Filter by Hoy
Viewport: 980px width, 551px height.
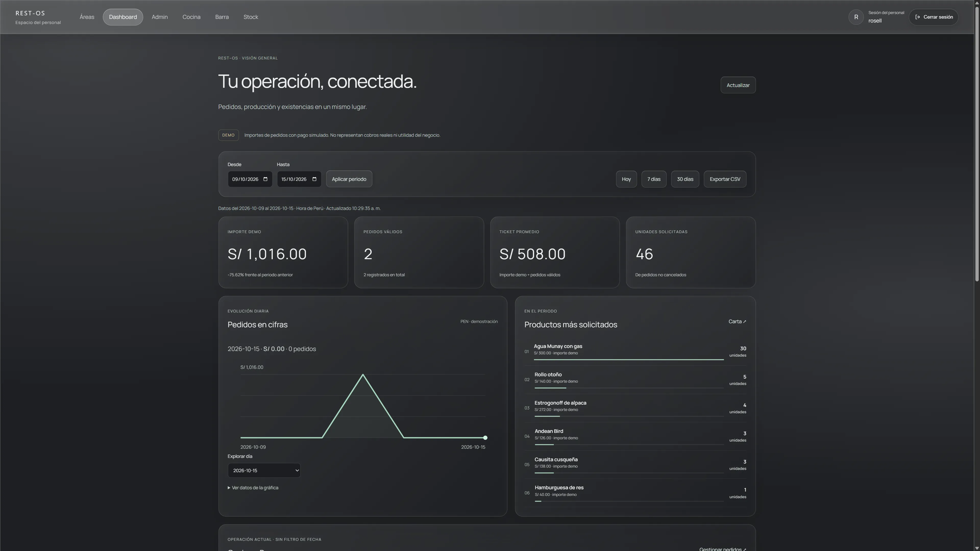[626, 179]
